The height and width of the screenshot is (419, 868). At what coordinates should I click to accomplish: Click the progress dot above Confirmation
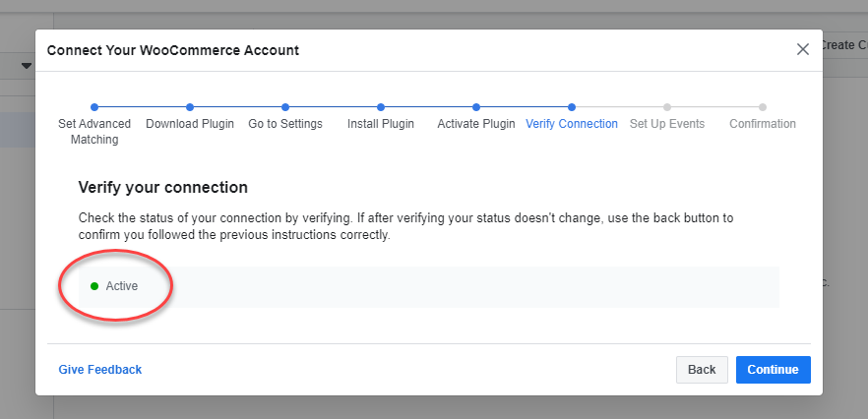point(763,107)
